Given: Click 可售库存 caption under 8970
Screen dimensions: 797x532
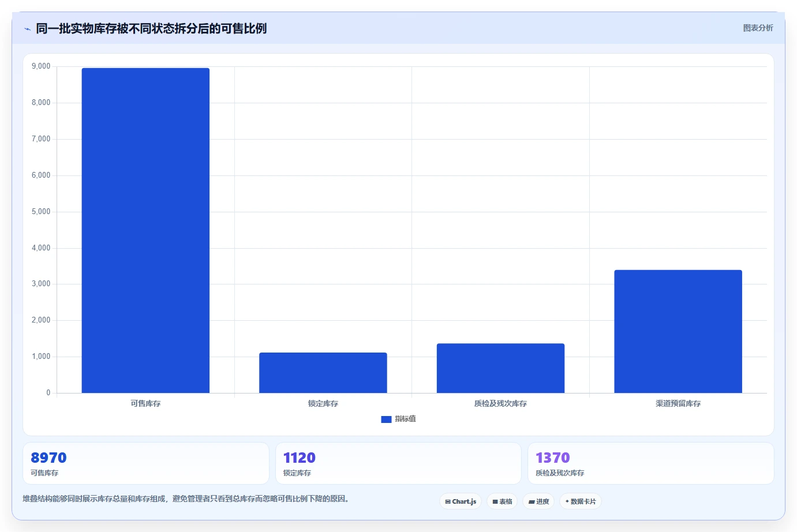Looking at the screenshot, I should [x=44, y=473].
